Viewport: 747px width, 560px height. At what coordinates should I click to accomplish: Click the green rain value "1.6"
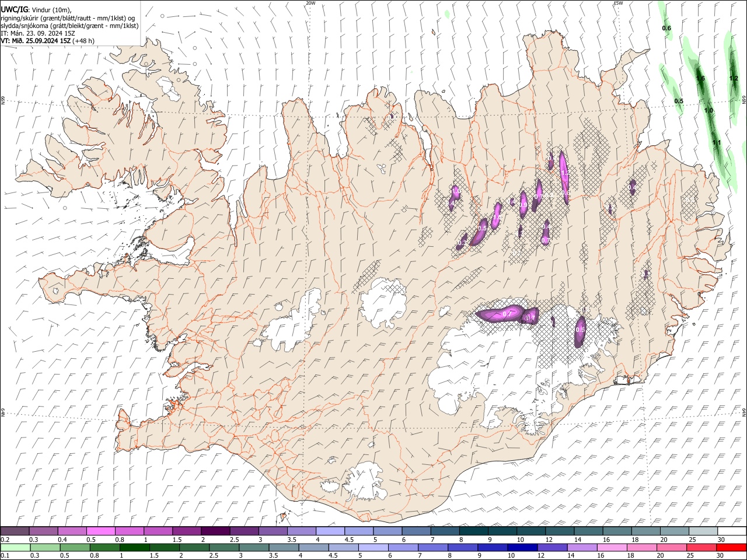pyautogui.click(x=700, y=78)
